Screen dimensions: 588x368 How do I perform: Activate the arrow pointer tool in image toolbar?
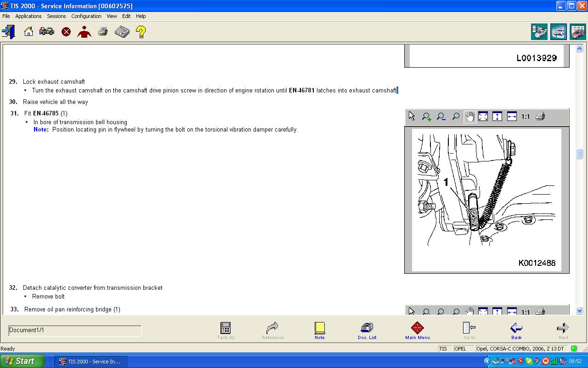tap(412, 117)
